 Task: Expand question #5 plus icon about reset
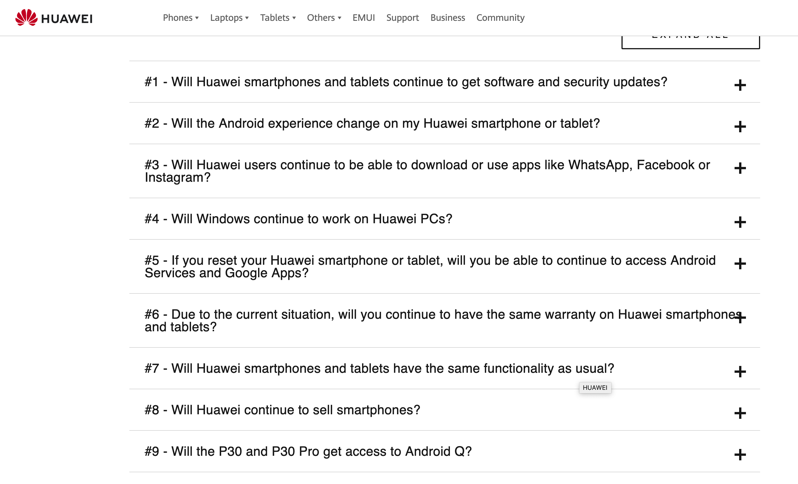click(x=740, y=264)
